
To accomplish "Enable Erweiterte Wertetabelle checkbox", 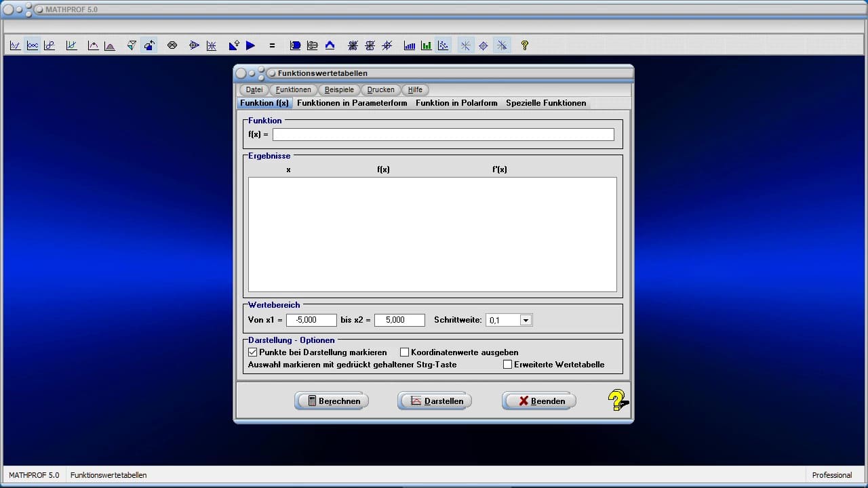I will (508, 365).
